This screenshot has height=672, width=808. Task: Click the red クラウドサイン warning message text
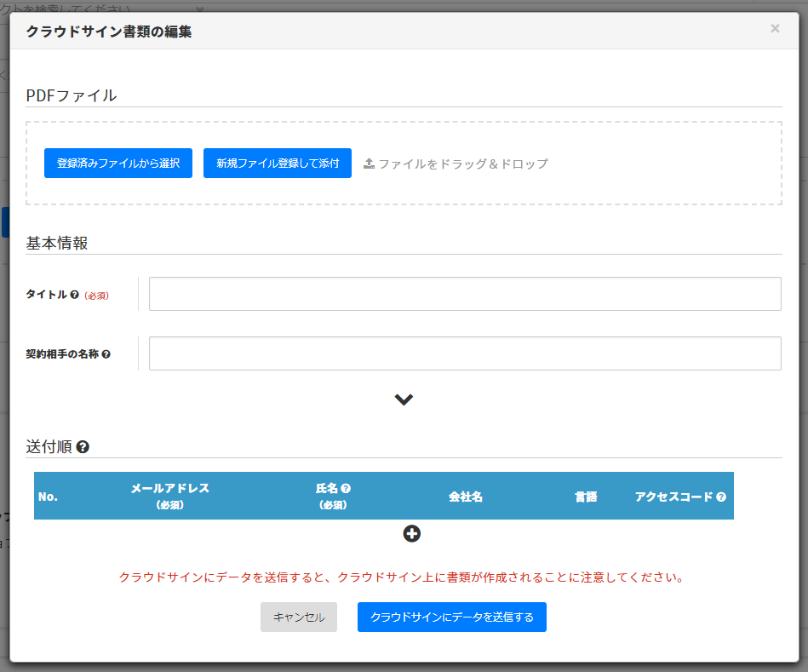[x=402, y=577]
